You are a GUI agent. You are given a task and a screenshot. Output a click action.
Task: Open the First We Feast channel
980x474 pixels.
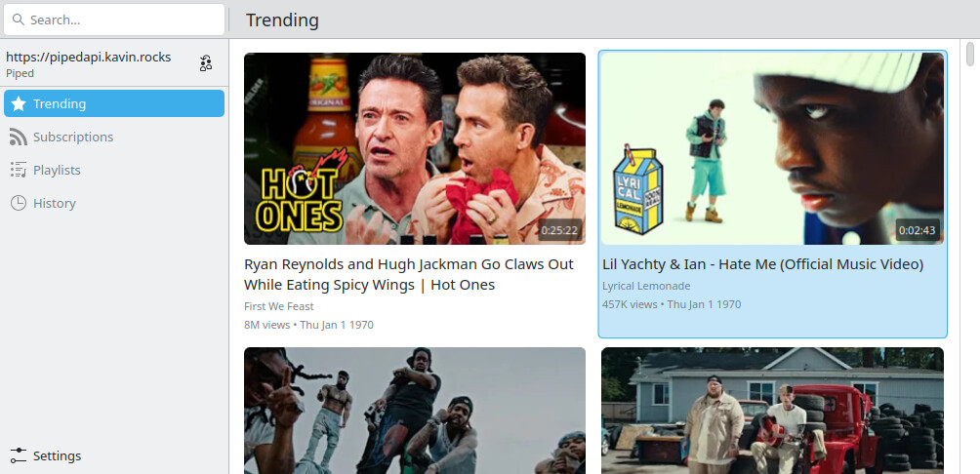[x=279, y=306]
